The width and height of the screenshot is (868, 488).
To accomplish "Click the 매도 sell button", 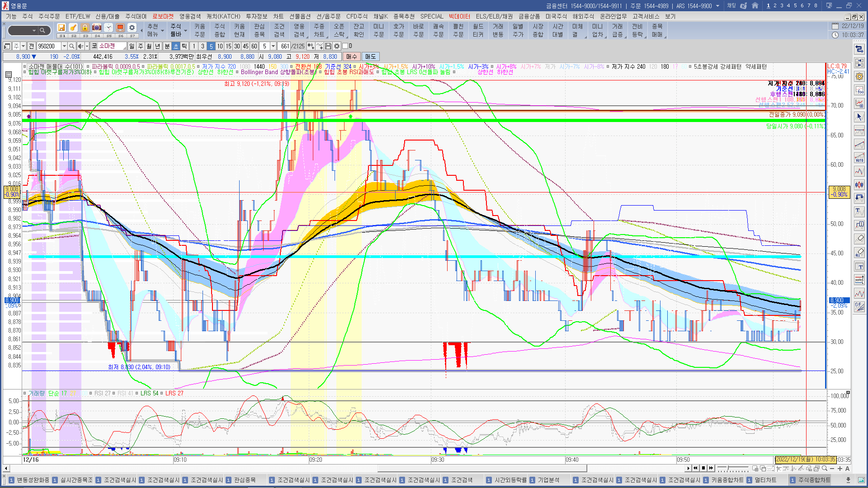I will (x=371, y=56).
